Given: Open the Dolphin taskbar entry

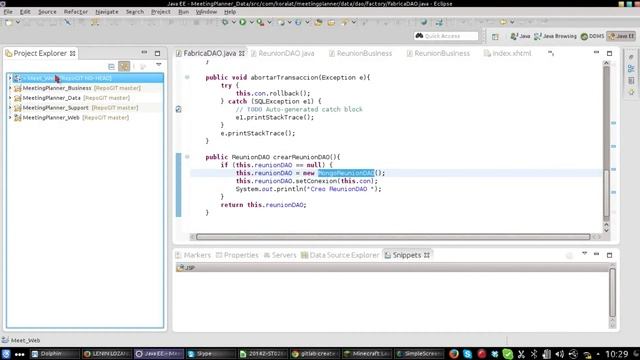Looking at the screenshot, I should coord(54,354).
